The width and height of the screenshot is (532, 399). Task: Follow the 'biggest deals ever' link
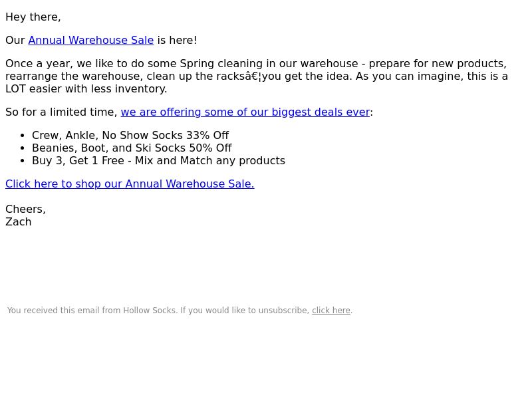245,112
